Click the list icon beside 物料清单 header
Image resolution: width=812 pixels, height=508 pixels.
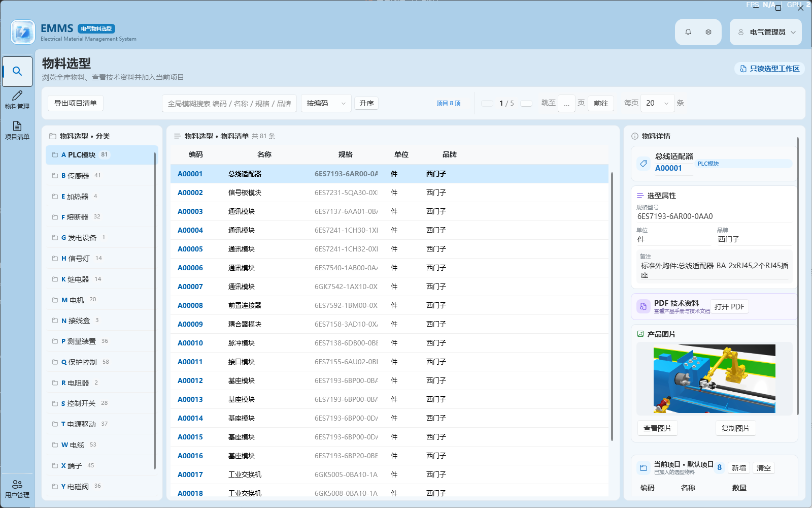pos(178,136)
